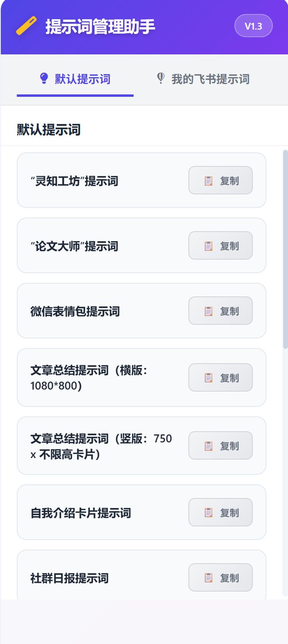Click clipboard icon for "论文大师"提示词

pyautogui.click(x=209, y=246)
